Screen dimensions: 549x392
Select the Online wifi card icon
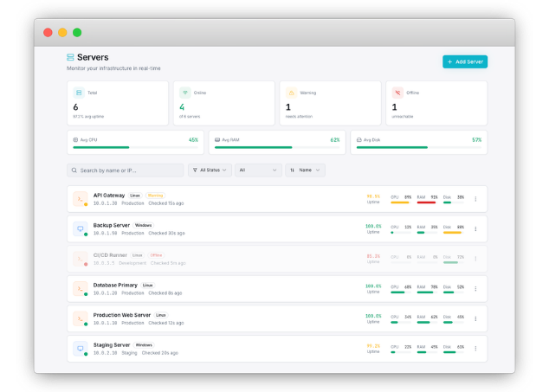(x=184, y=93)
